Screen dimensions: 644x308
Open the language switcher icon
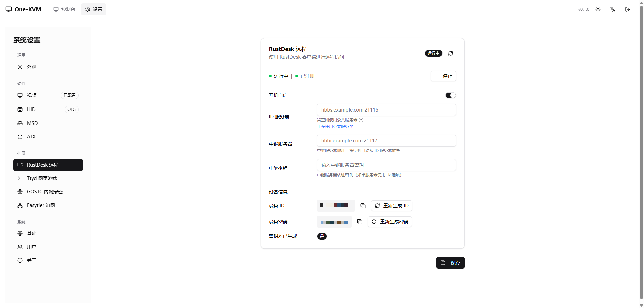click(x=613, y=9)
